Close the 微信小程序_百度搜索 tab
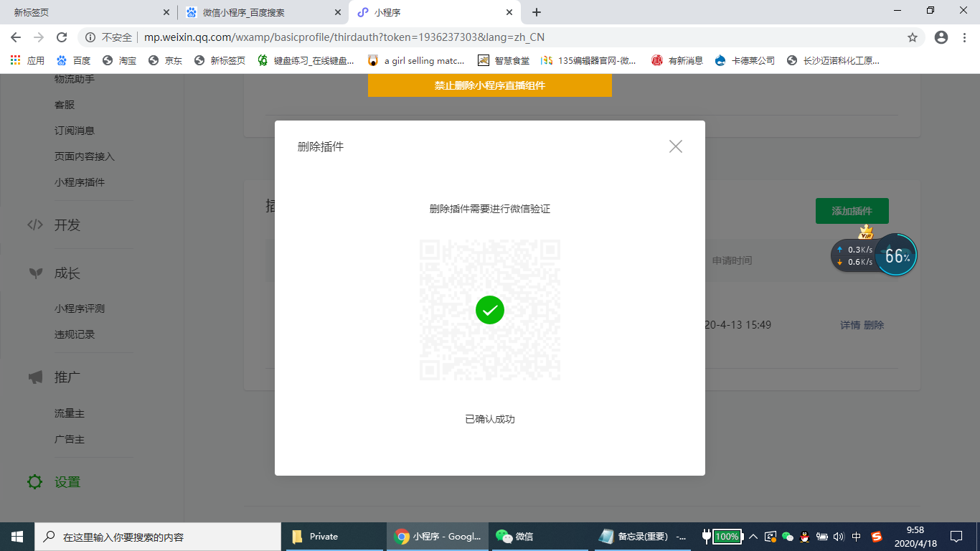The width and height of the screenshot is (980, 551). (x=338, y=12)
